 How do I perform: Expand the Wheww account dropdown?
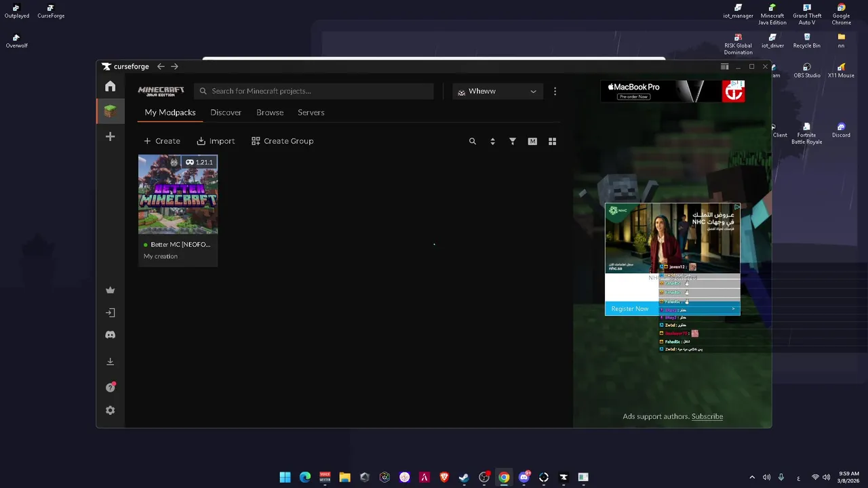[497, 91]
